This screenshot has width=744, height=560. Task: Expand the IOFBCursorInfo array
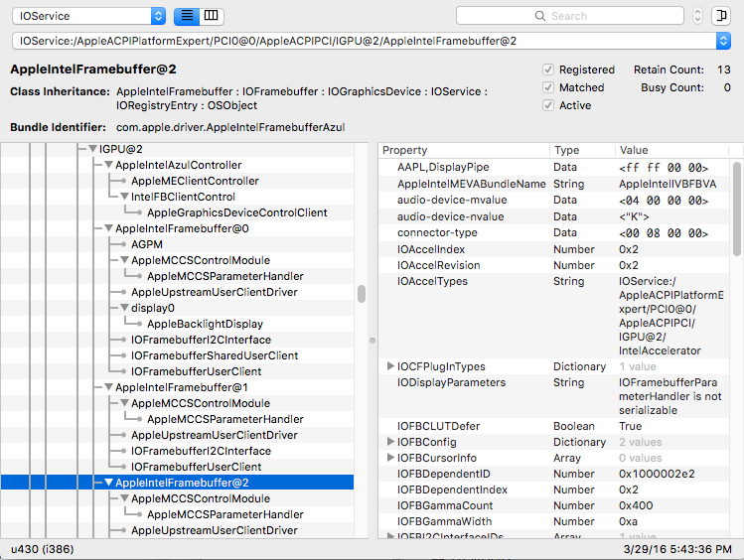coord(390,458)
